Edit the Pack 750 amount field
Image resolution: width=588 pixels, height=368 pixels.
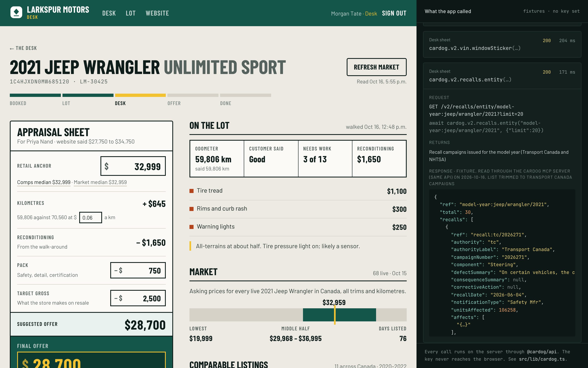138,270
